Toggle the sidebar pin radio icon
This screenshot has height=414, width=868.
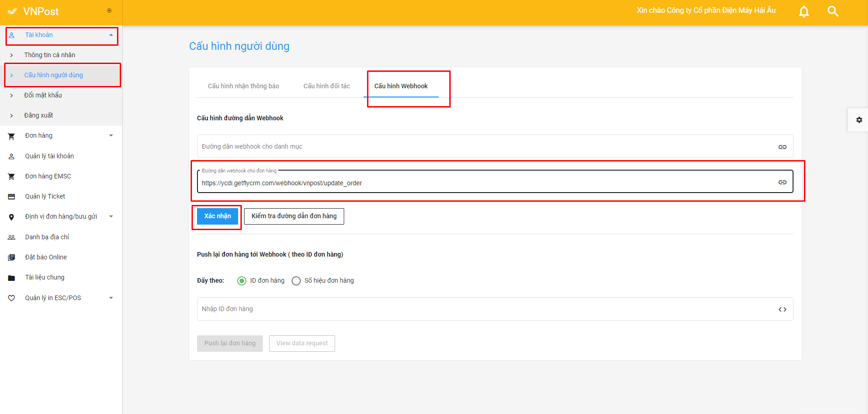coord(109,11)
